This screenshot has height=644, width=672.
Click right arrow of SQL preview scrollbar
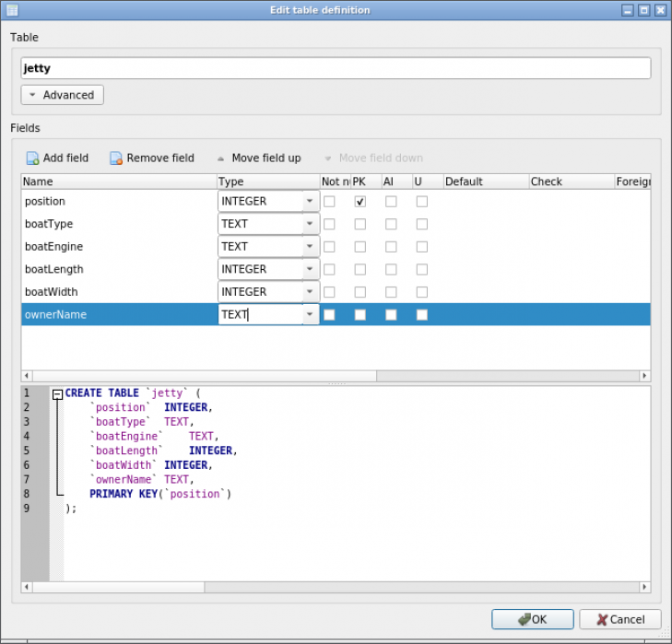pos(644,587)
